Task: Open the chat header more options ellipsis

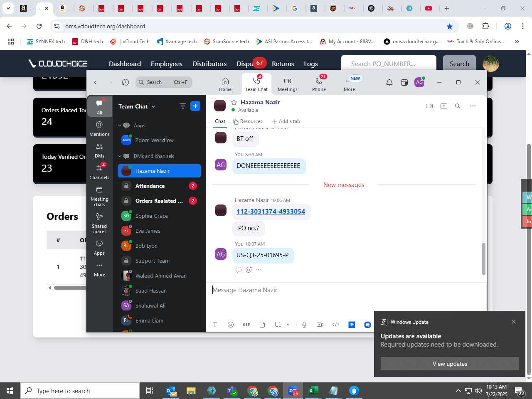Action: pyautogui.click(x=473, y=106)
